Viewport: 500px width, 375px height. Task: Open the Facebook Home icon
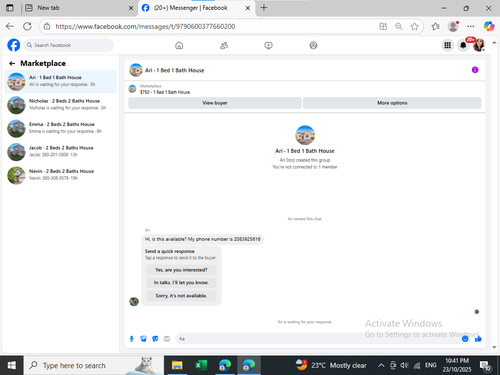point(179,45)
